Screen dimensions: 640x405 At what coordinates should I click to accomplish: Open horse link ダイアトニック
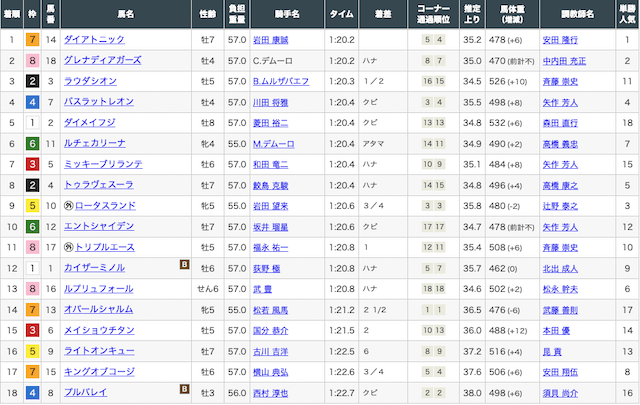click(x=94, y=40)
